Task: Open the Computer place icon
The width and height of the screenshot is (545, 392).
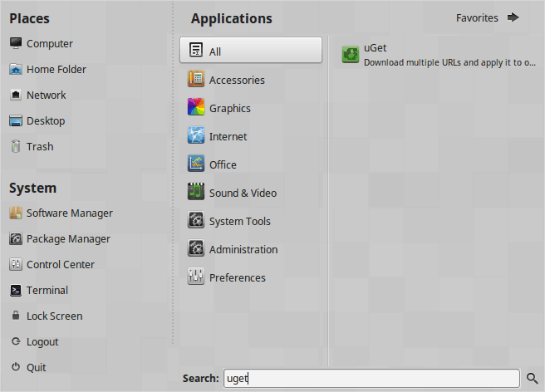Action: coord(16,44)
